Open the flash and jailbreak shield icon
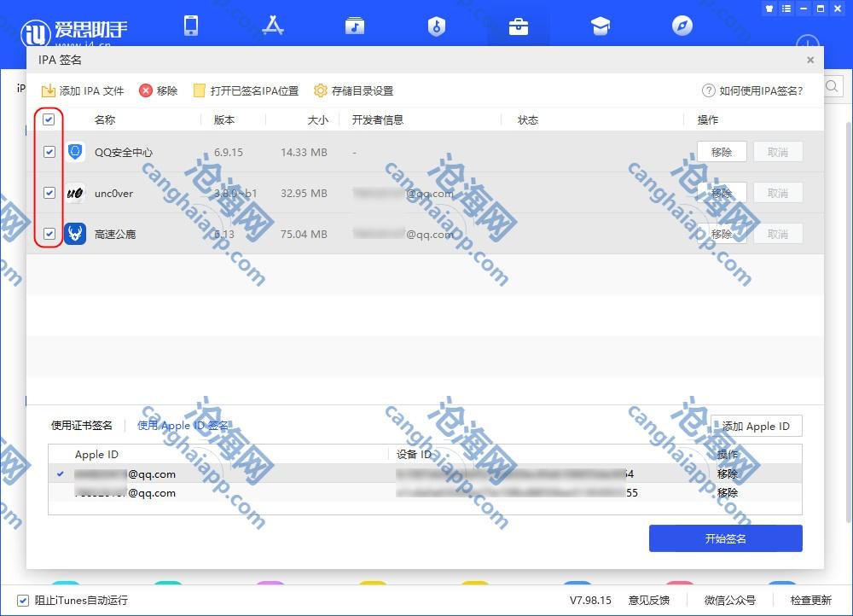Screen dimensions: 853x616 click(x=437, y=26)
